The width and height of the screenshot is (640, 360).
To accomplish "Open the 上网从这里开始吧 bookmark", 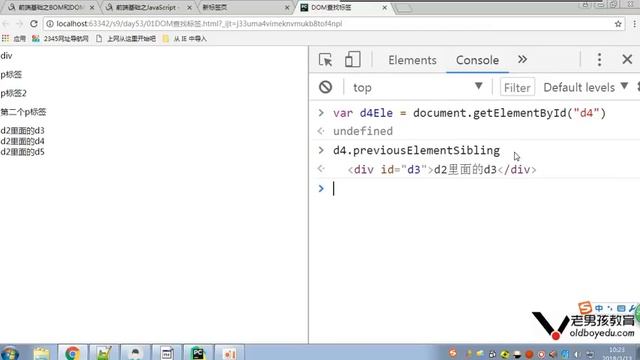I will 126,39.
